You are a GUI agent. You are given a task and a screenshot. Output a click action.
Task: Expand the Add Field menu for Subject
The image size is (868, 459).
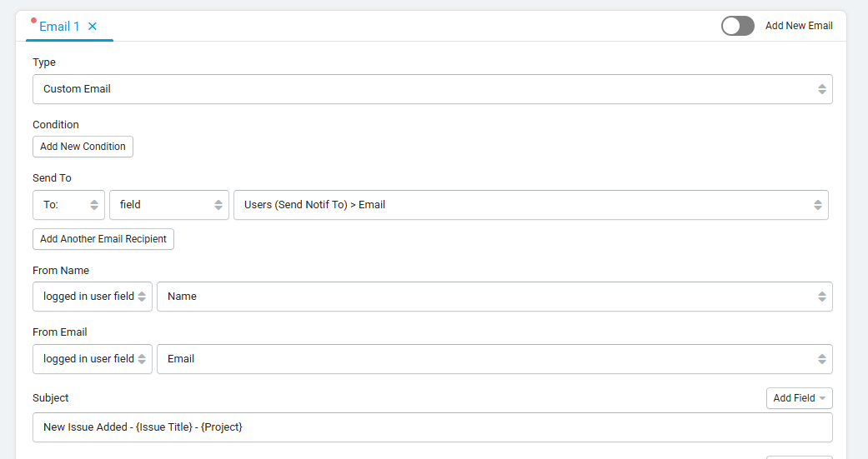click(x=800, y=398)
